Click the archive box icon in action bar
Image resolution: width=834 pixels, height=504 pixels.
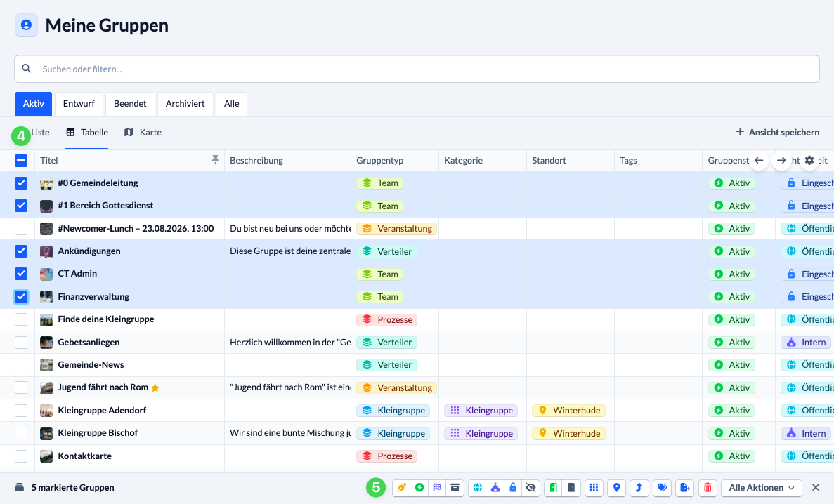tap(455, 488)
